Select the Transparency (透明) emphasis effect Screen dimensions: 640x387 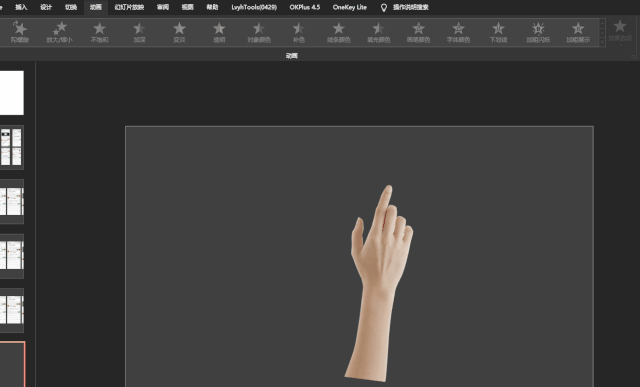tap(219, 32)
